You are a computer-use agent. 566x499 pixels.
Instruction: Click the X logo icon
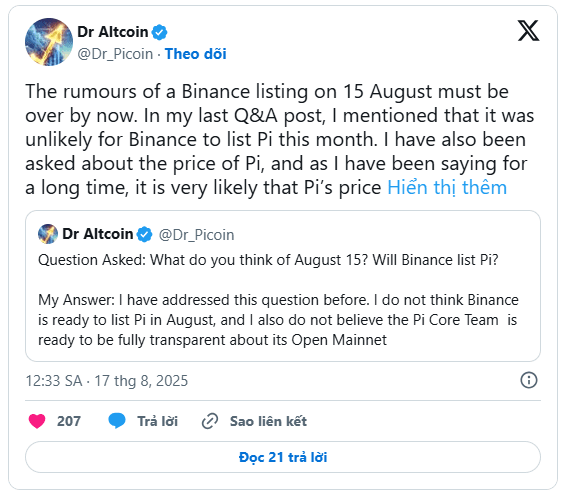pyautogui.click(x=528, y=31)
